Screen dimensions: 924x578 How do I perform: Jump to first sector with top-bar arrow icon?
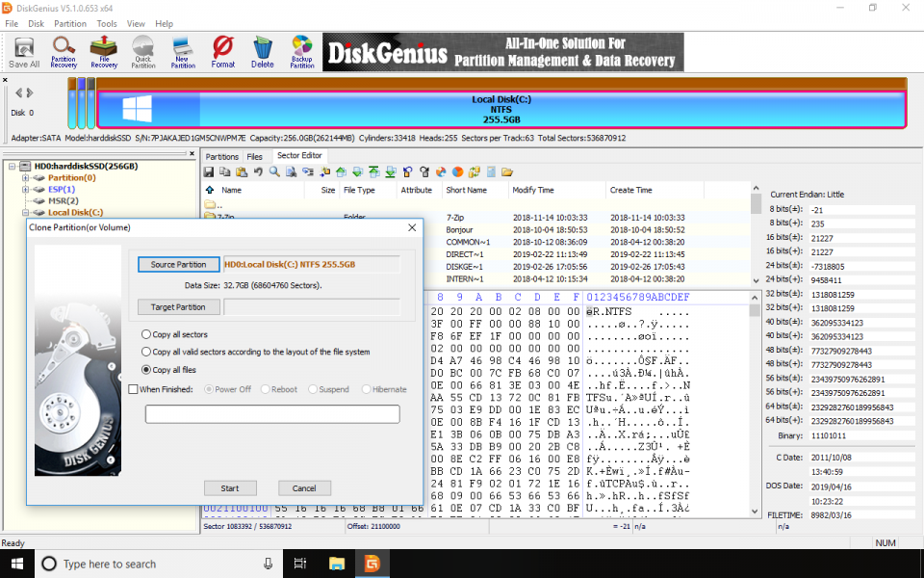pyautogui.click(x=373, y=172)
